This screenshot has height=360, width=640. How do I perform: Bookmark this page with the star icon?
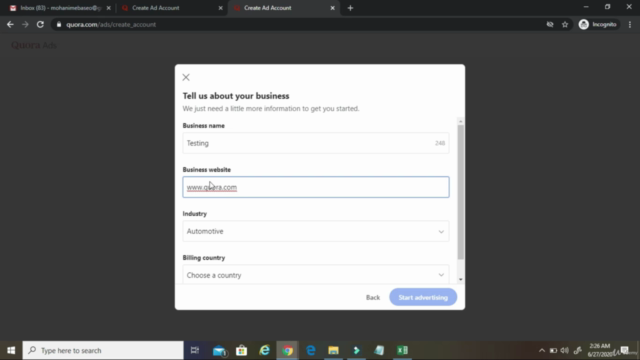[565, 24]
